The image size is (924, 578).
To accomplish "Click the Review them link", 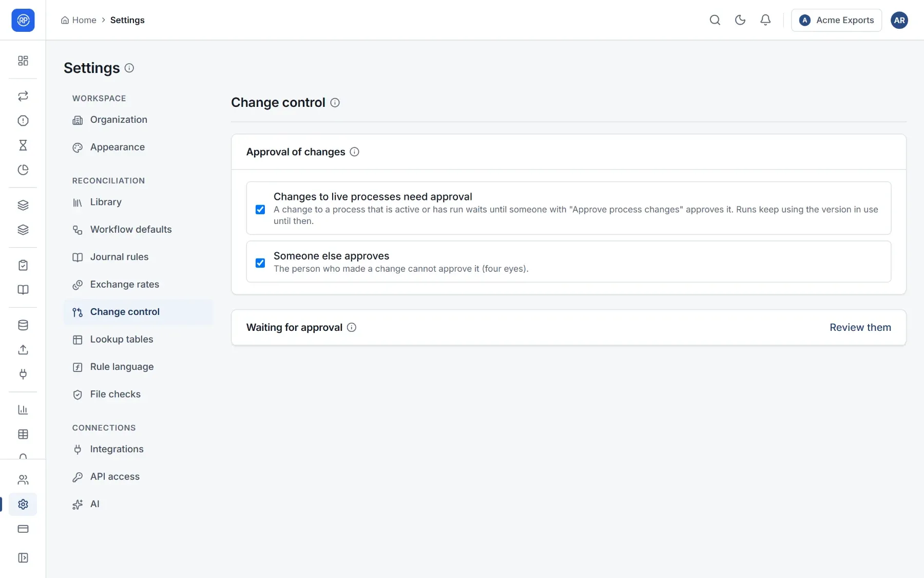I will click(860, 327).
